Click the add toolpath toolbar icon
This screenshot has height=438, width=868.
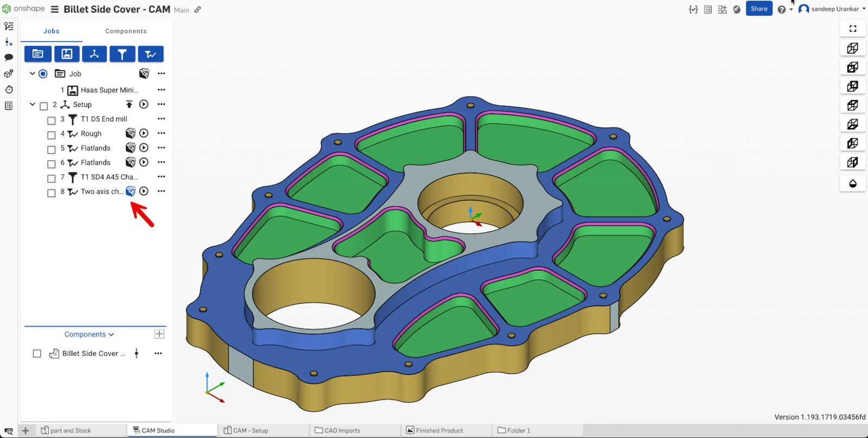point(150,54)
